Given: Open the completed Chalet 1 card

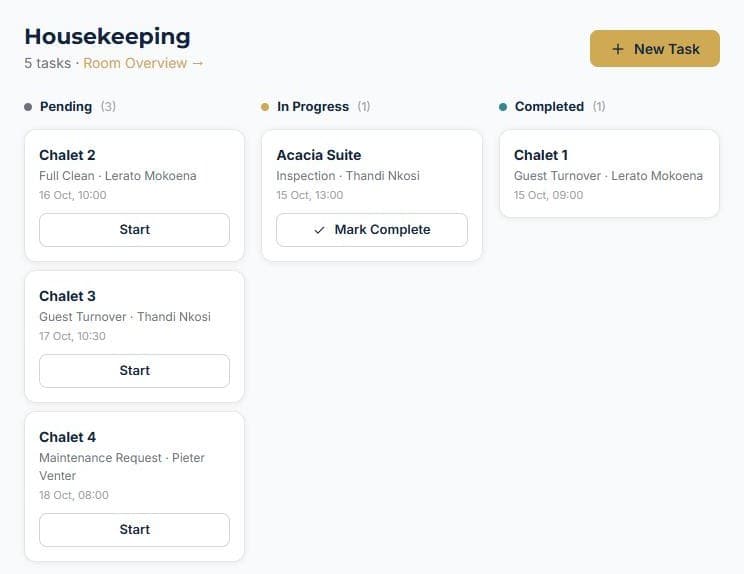Looking at the screenshot, I should [609, 174].
